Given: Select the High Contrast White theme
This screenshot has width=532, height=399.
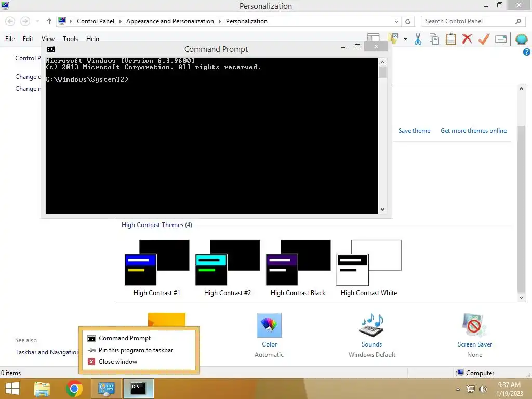Looking at the screenshot, I should pyautogui.click(x=369, y=268).
